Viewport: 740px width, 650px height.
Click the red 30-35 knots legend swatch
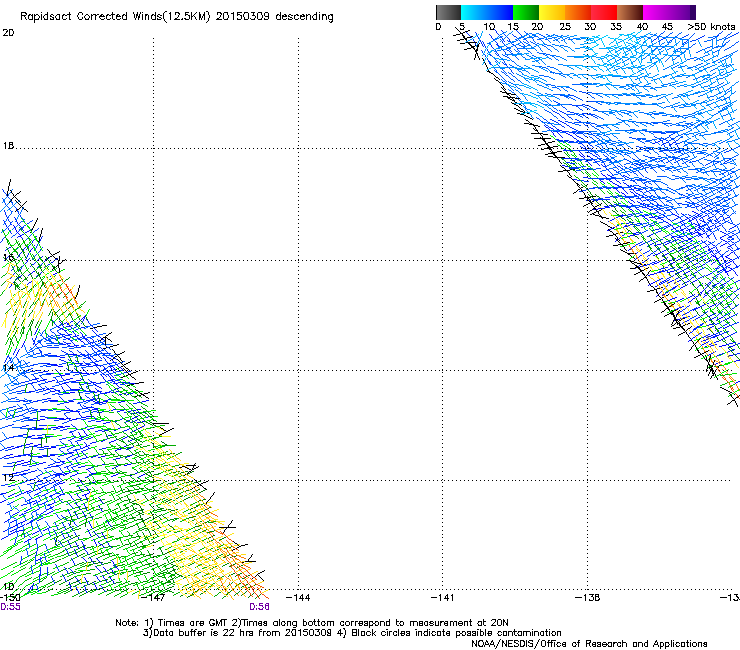604,12
